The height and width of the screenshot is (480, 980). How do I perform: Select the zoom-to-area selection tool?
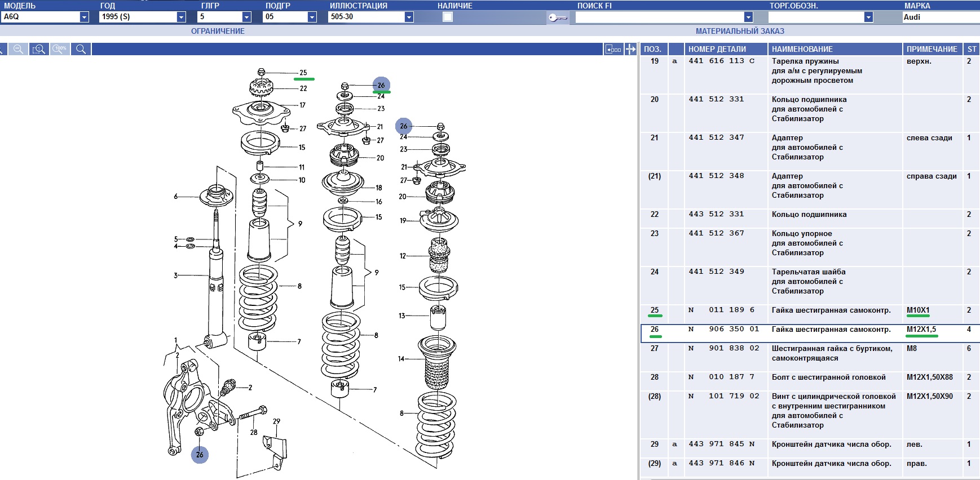click(x=38, y=50)
